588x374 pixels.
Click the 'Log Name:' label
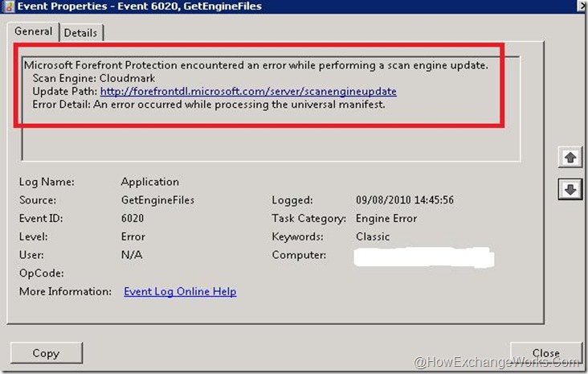click(x=47, y=182)
